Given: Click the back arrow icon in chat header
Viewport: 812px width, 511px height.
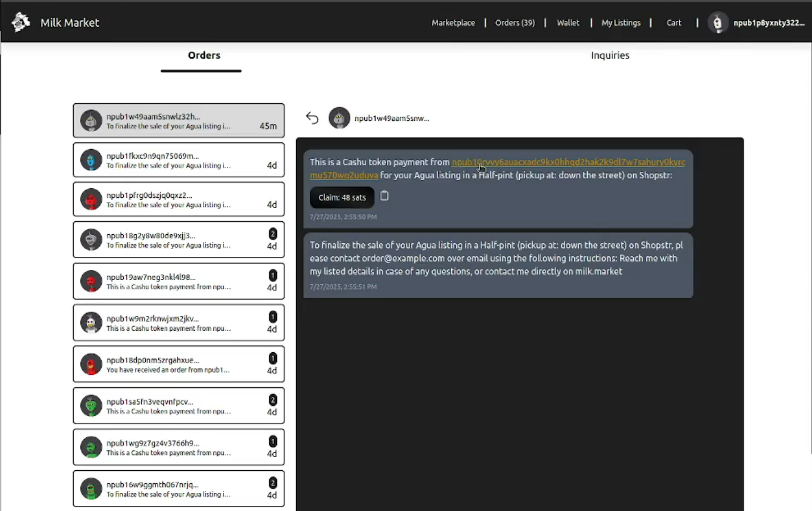Looking at the screenshot, I should 312,118.
